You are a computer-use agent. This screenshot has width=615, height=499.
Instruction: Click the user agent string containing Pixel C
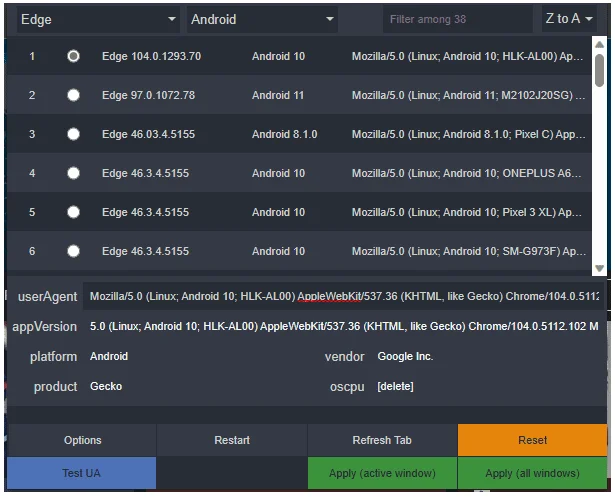[x=468, y=134]
